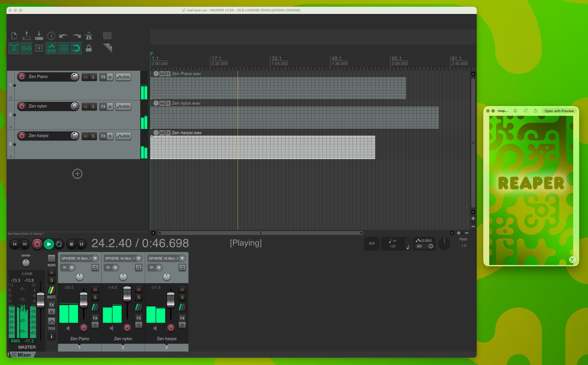Click the Undo toolbar icon

pos(63,35)
